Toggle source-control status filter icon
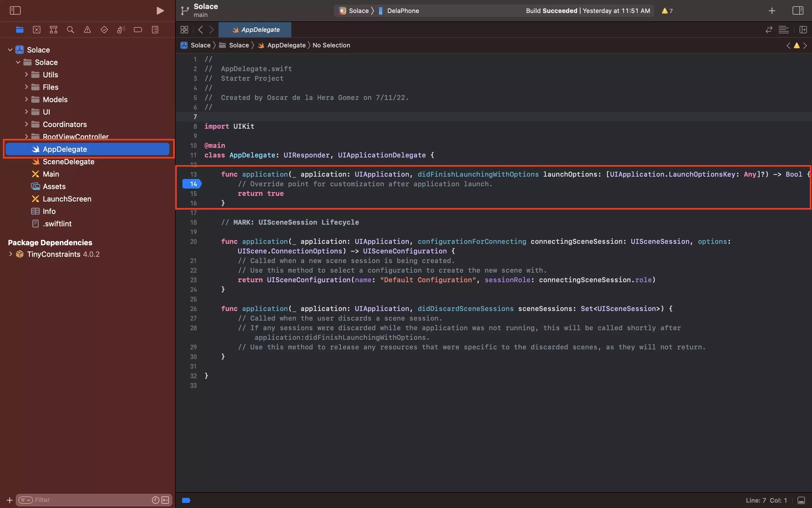 pos(166,500)
